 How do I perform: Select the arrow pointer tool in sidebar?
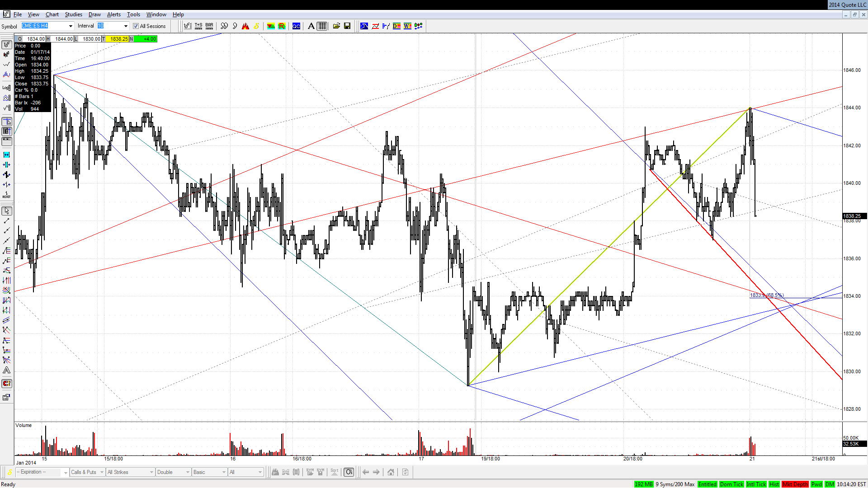6,211
